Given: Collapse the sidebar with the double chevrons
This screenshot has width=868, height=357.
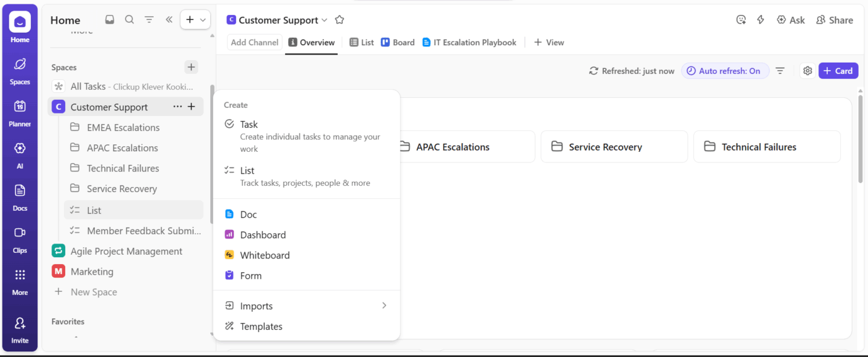Looking at the screenshot, I should pos(169,19).
